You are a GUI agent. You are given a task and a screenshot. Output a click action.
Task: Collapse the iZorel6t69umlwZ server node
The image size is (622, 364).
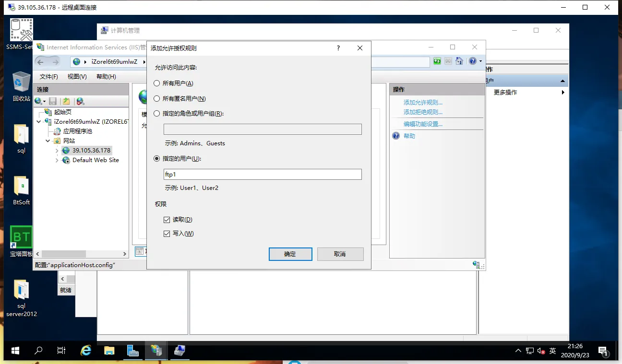[x=39, y=122]
